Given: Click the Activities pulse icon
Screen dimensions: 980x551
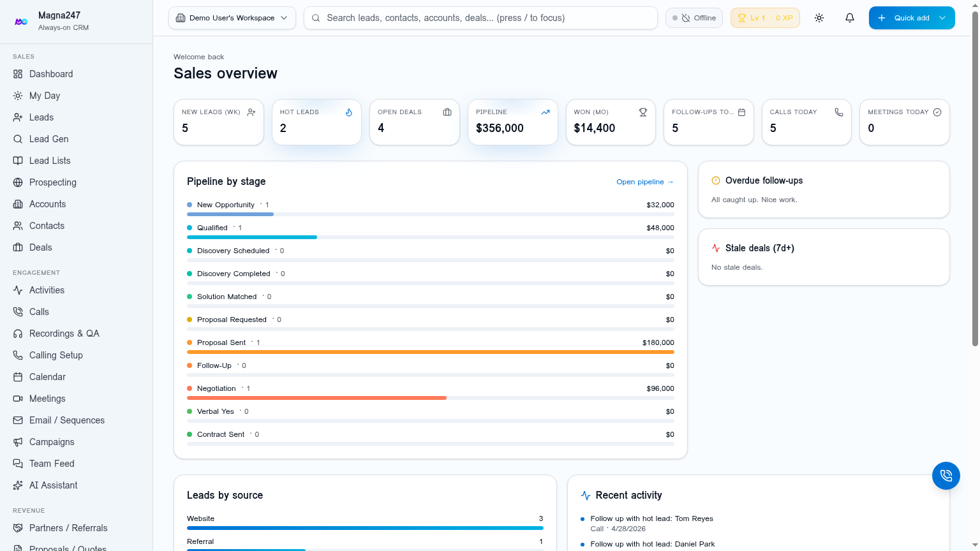Looking at the screenshot, I should (x=18, y=290).
